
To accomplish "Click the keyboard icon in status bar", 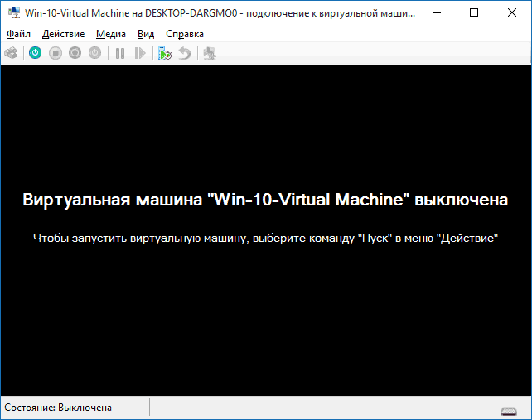I will point(509,410).
